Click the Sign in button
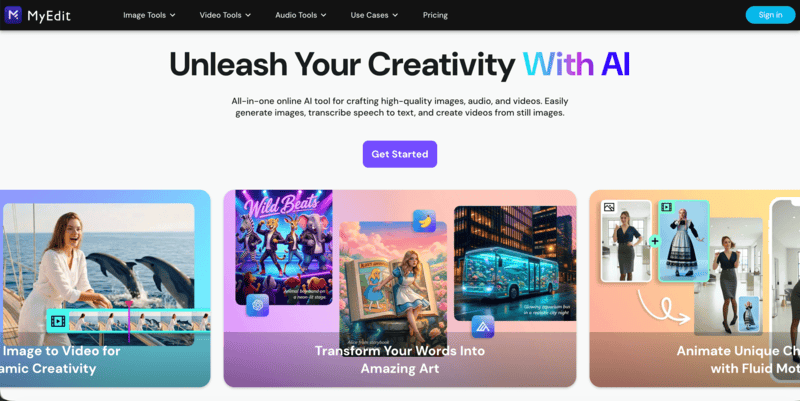 (x=770, y=15)
